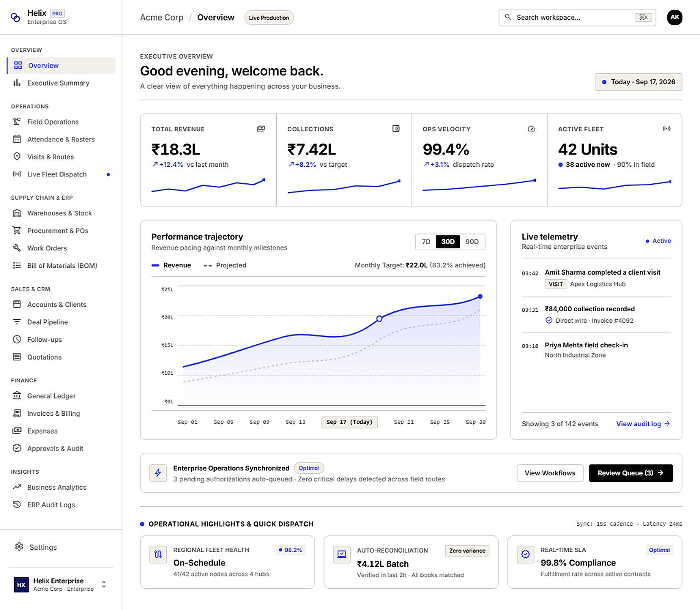Click the Revenue legend color marker
The width and height of the screenshot is (700, 610).
[x=155, y=265]
